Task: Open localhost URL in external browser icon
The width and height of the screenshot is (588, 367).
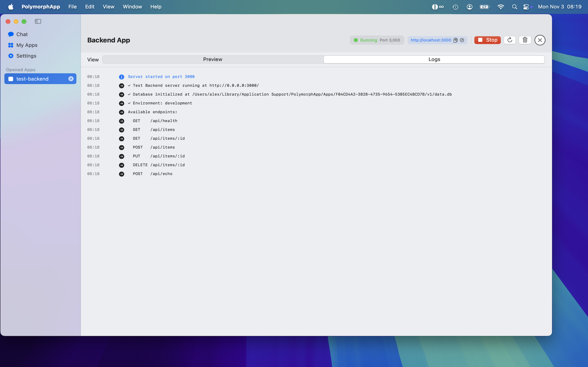Action: coord(462,40)
